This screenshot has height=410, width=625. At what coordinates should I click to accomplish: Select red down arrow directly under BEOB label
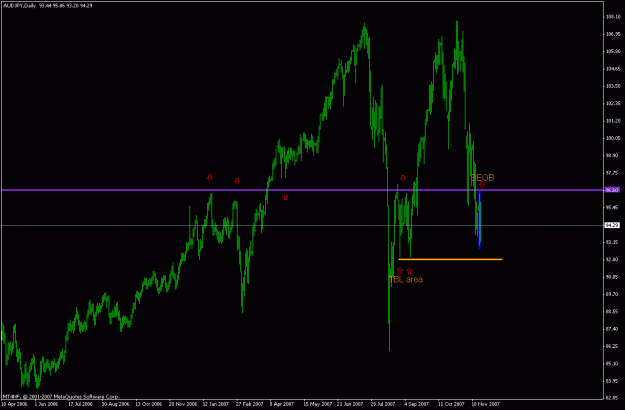pyautogui.click(x=482, y=184)
